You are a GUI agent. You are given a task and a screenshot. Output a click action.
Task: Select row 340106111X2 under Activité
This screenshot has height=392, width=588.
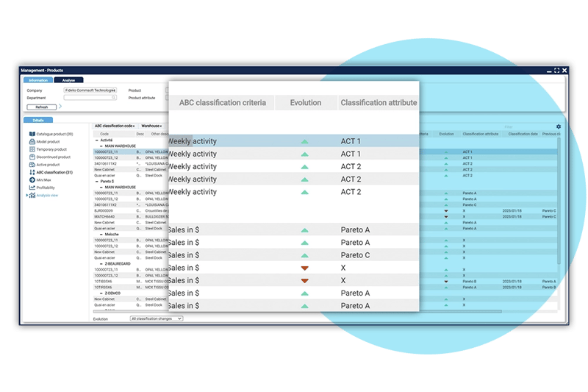[131, 163]
